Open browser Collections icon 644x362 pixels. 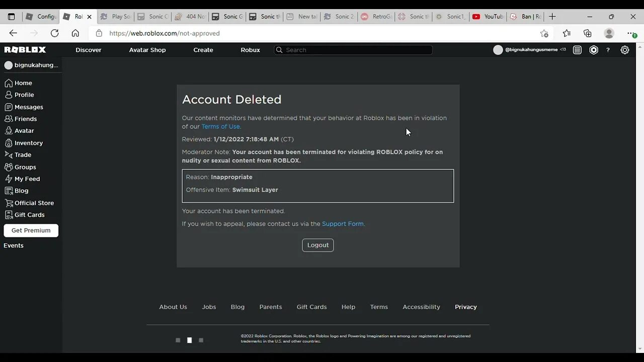[588, 33]
